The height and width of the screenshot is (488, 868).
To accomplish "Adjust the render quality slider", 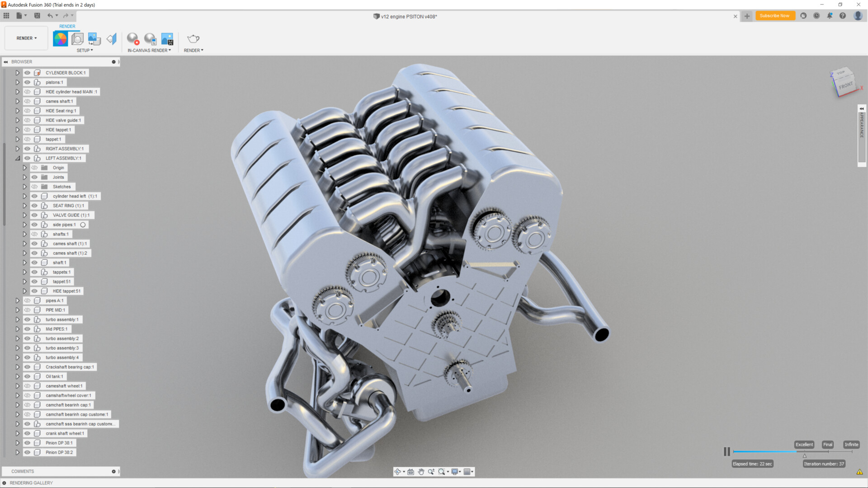I will pyautogui.click(x=805, y=455).
